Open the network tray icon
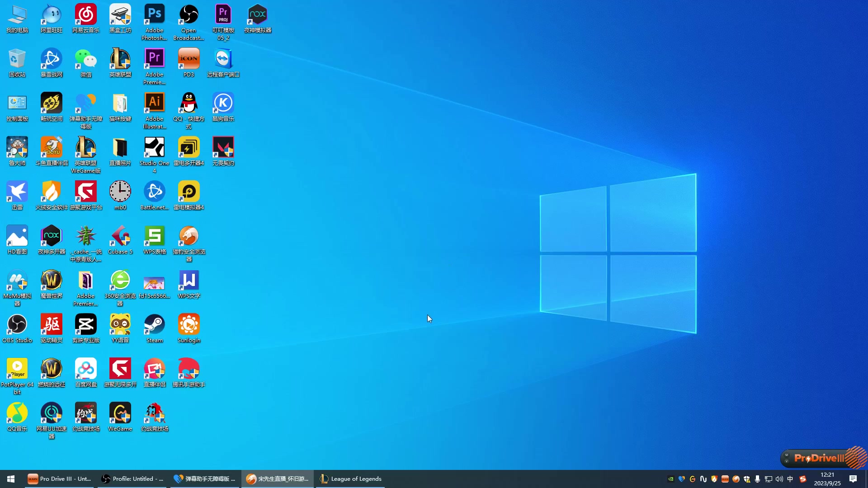 point(769,479)
